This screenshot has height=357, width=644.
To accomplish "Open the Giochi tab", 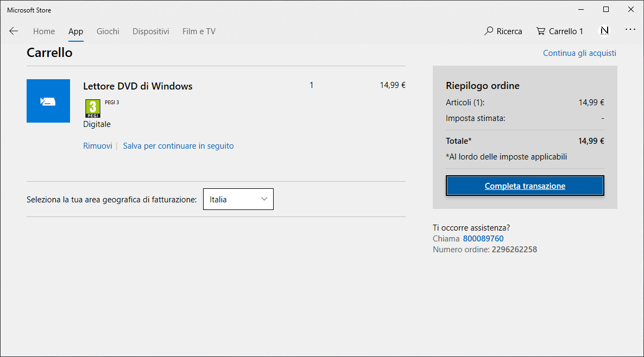I will pyautogui.click(x=108, y=31).
